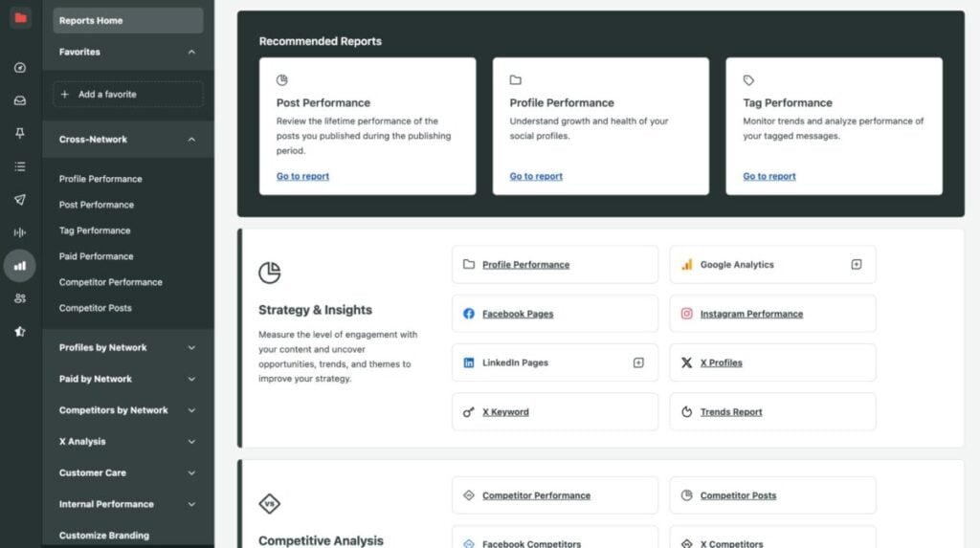
Task: Click the red folder logo icon
Action: tap(20, 17)
